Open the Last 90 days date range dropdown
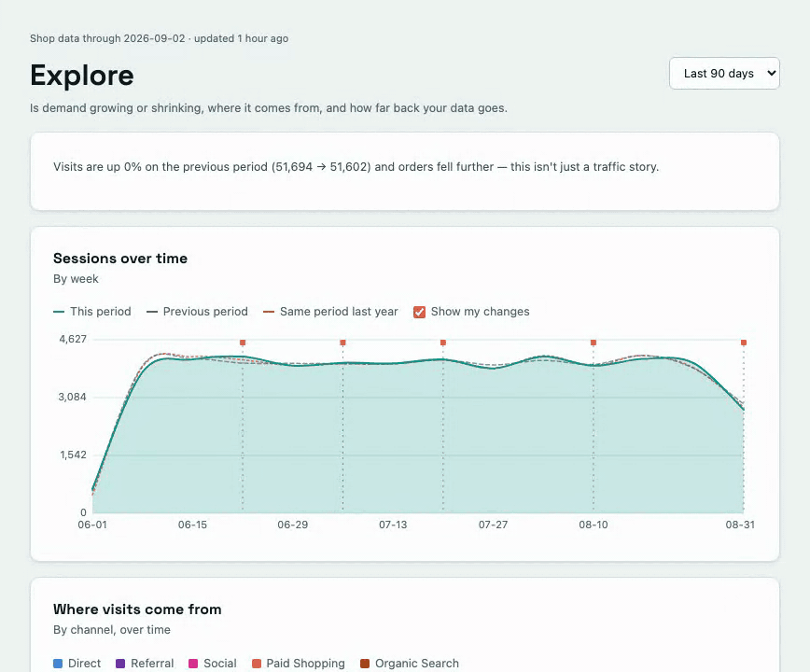Image resolution: width=810 pixels, height=672 pixels. (724, 74)
